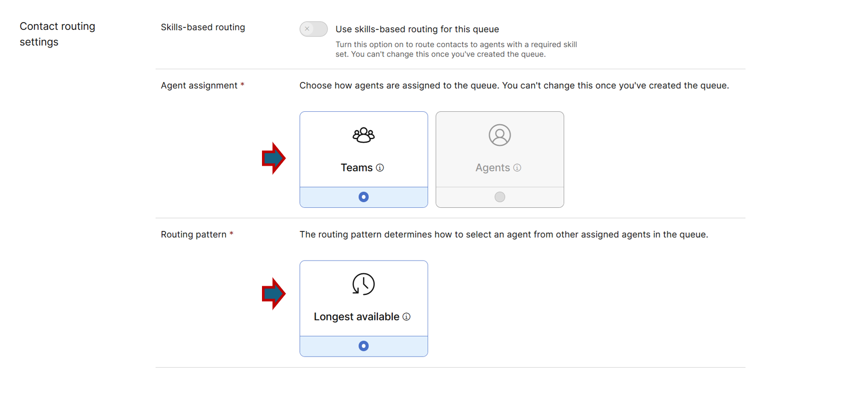Viewport: 868px width, 395px height.
Task: Click the "Agents" card label
Action: [x=492, y=168]
